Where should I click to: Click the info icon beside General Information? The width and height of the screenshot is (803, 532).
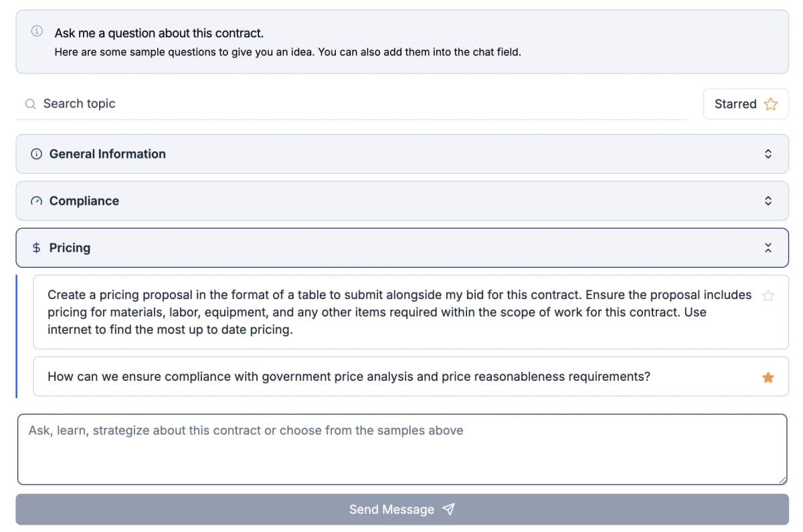35,154
